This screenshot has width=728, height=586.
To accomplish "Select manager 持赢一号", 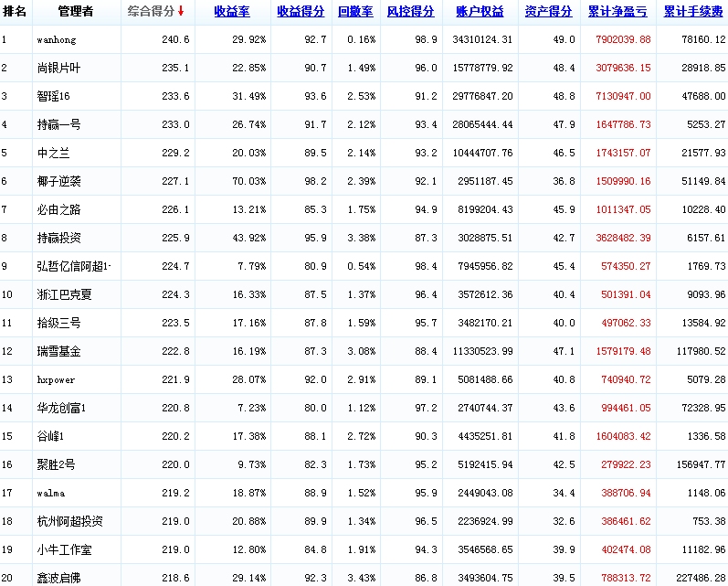I will point(58,124).
